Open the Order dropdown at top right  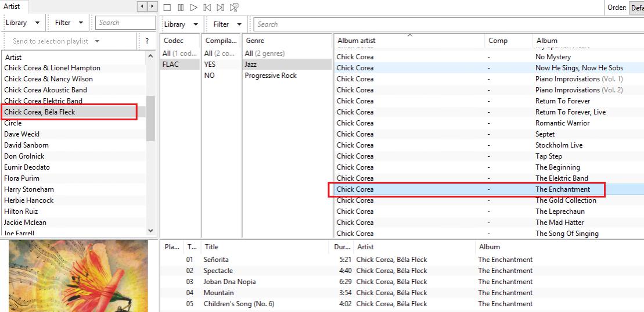pos(636,8)
